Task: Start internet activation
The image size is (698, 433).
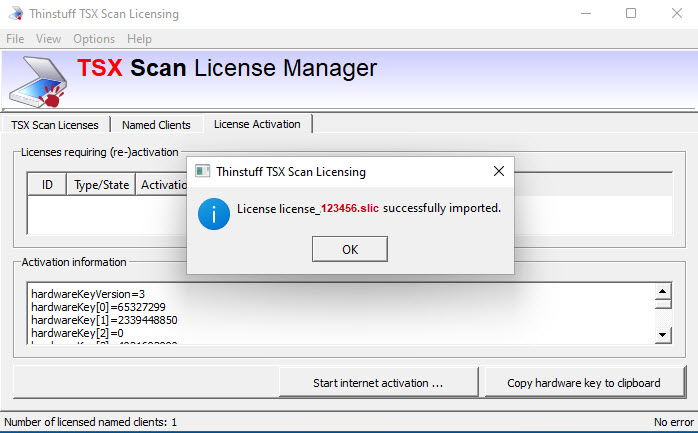Action: click(378, 383)
